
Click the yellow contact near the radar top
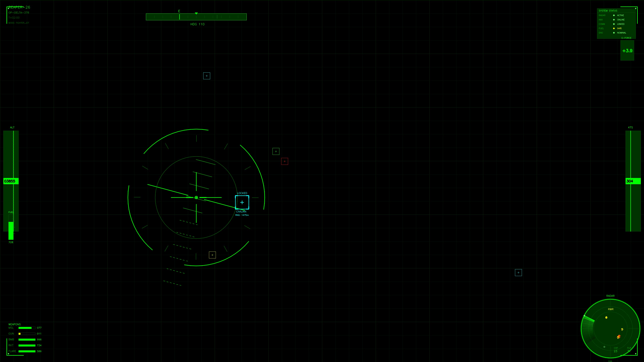pos(606,318)
